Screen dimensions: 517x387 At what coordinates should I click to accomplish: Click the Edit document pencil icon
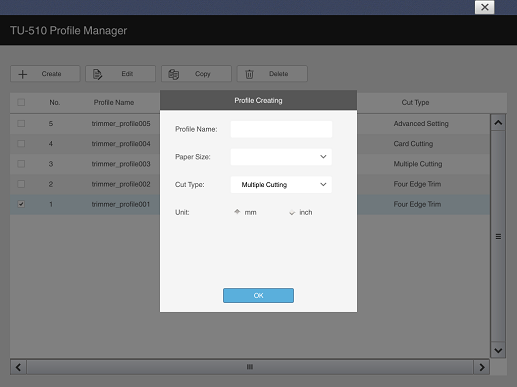point(97,74)
